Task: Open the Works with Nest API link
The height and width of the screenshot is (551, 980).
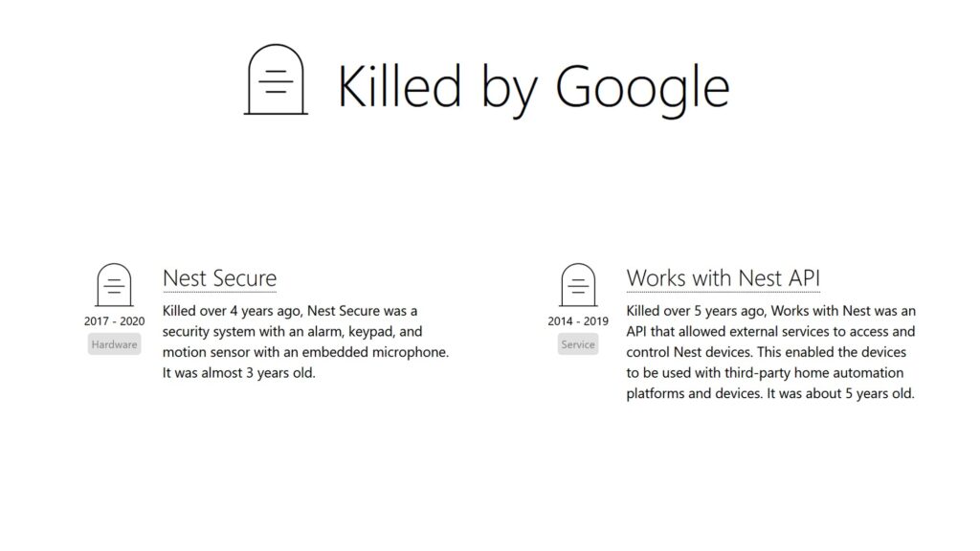Action: coord(724,278)
